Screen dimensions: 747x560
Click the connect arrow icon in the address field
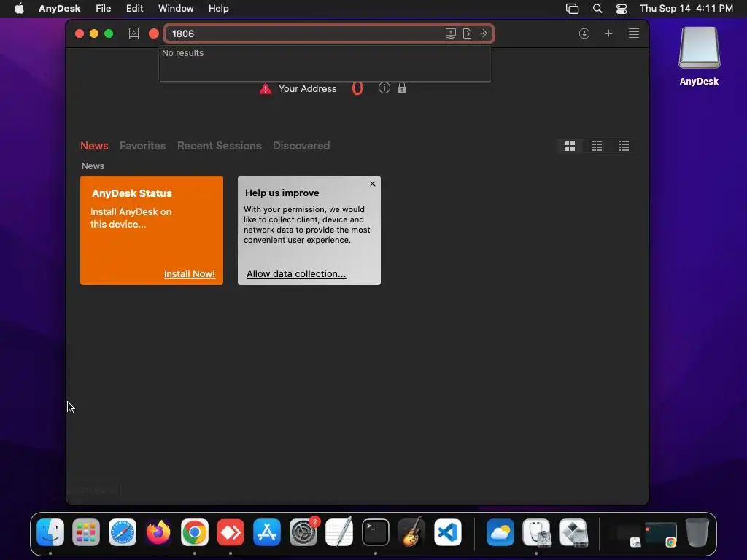click(483, 34)
